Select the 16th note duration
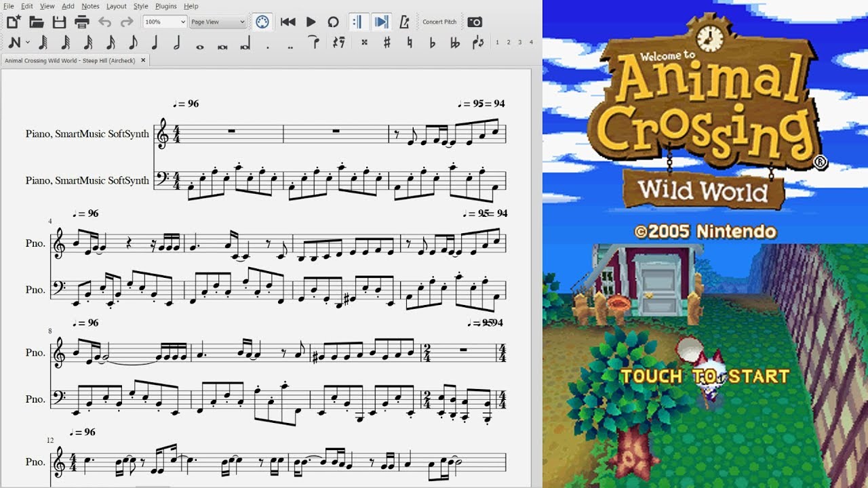868x488 pixels. click(111, 43)
